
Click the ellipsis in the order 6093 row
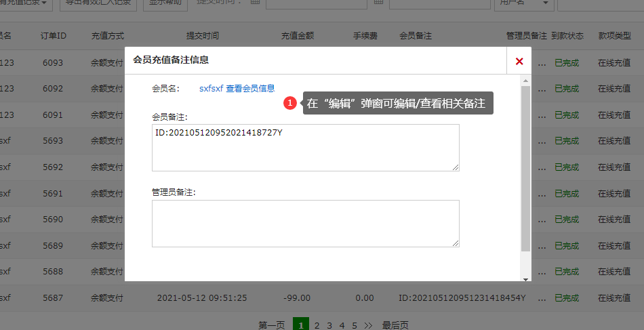[542, 64]
